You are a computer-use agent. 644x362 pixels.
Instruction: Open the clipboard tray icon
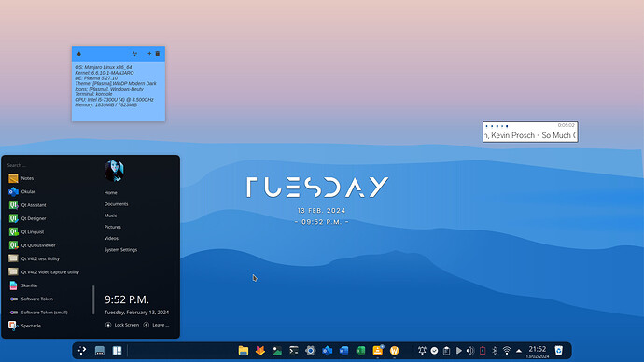pyautogui.click(x=446, y=351)
